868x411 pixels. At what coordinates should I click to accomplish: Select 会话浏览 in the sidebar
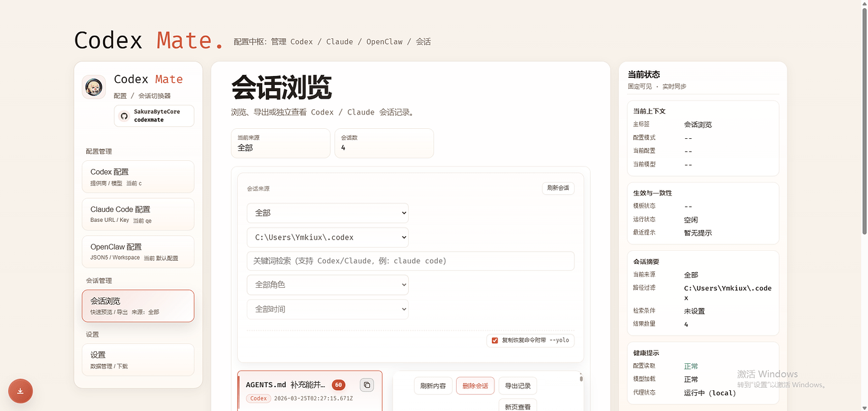coord(138,306)
